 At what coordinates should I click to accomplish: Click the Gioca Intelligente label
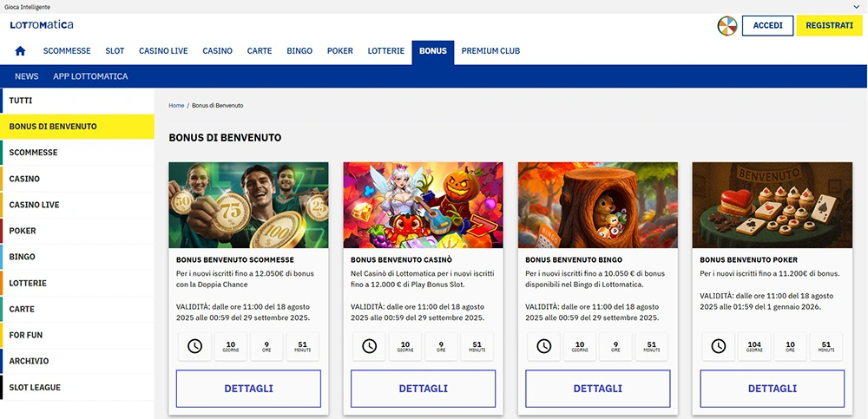[x=27, y=7]
